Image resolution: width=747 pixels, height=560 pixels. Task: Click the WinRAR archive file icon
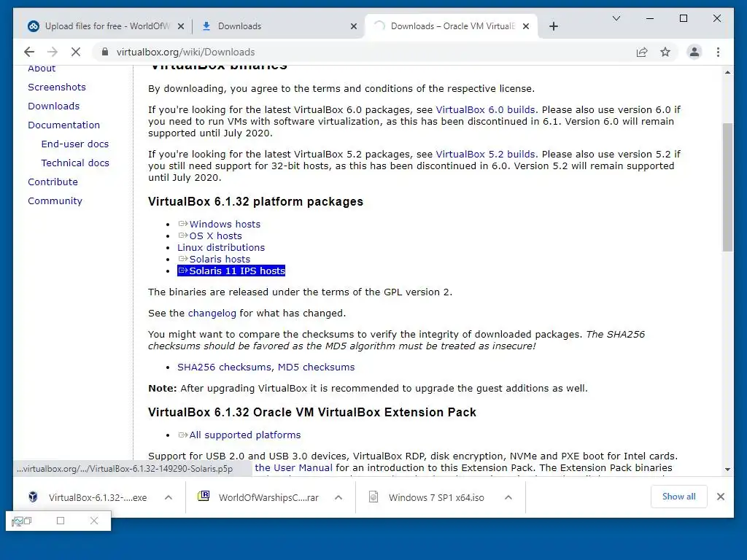coord(204,496)
